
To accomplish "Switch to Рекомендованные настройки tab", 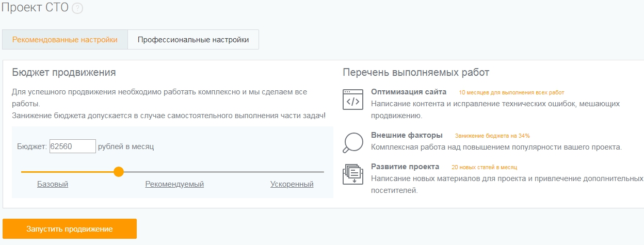I will tap(65, 40).
